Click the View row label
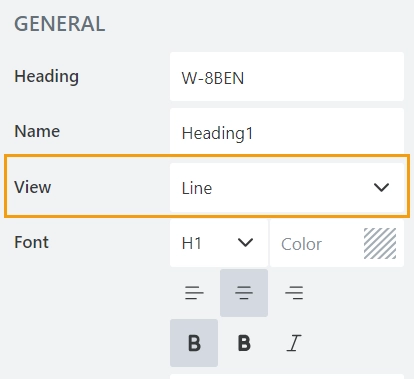414x379 pixels. pos(33,187)
